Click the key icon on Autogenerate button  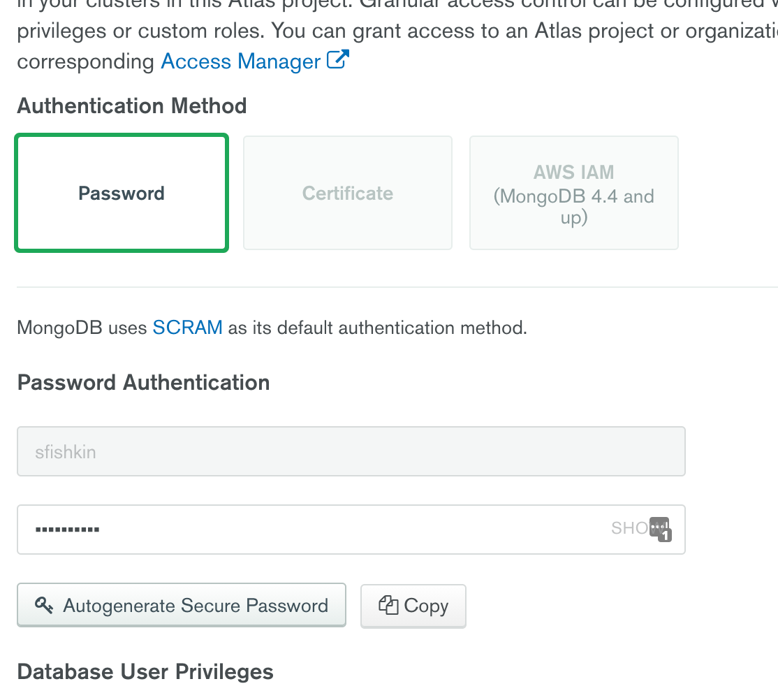44,605
